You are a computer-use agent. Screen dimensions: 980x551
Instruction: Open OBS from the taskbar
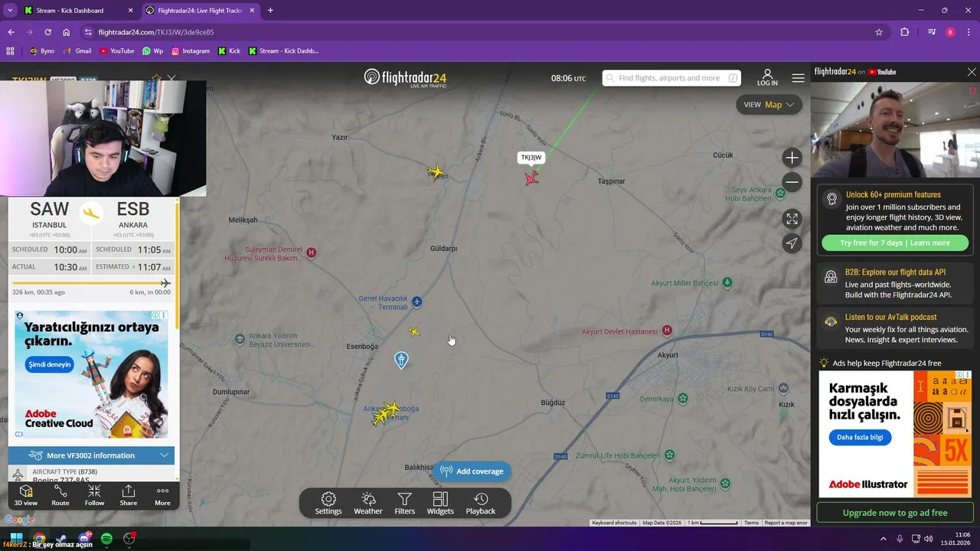point(129,539)
